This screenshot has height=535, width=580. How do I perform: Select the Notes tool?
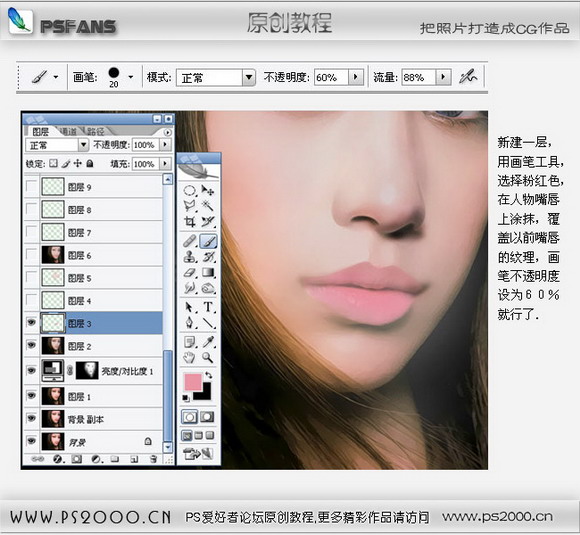[190, 342]
